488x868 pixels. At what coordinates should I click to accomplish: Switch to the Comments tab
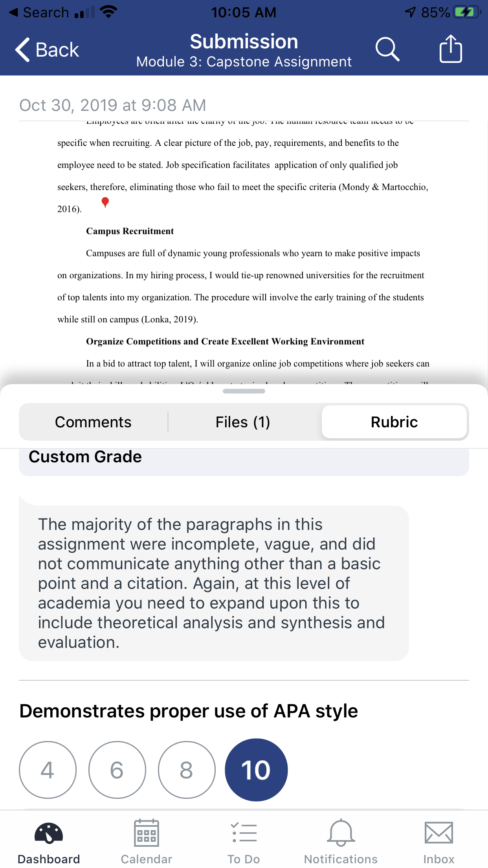[93, 422]
